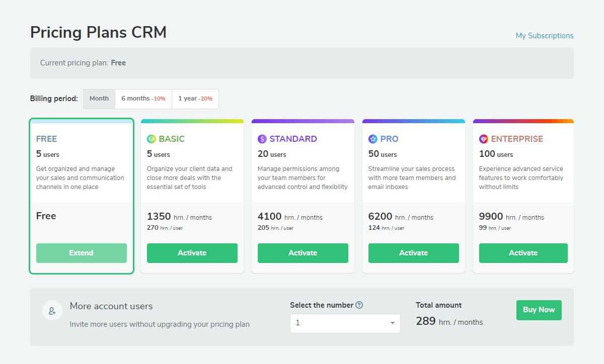Click the STANDARD plan dollar sign icon

tap(262, 139)
